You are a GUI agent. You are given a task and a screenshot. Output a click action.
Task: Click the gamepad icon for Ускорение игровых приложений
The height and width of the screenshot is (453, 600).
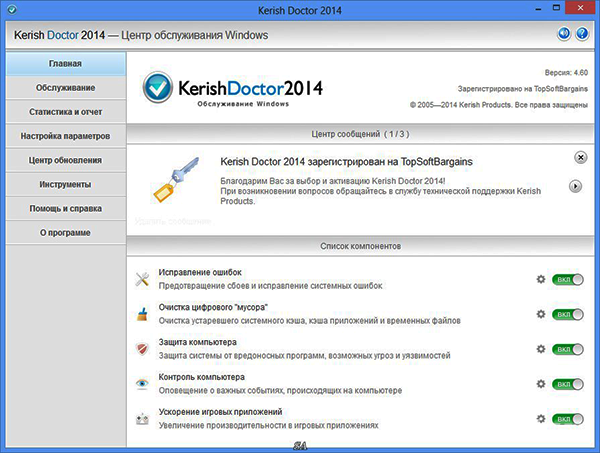click(x=142, y=419)
